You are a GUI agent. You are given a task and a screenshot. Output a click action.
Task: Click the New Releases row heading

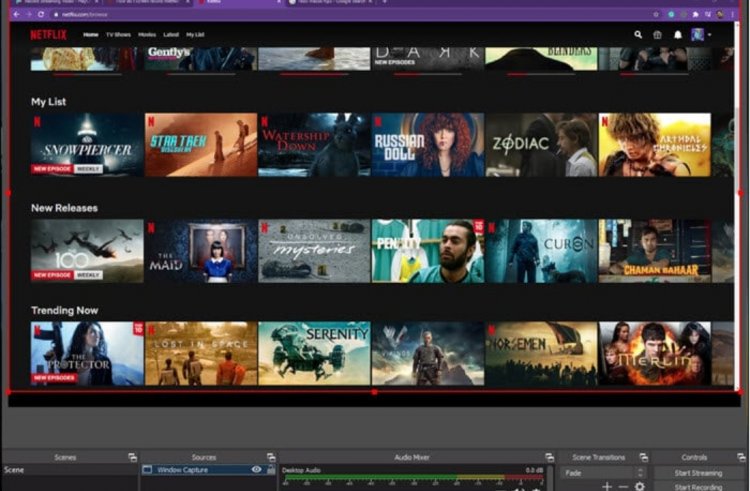[64, 208]
